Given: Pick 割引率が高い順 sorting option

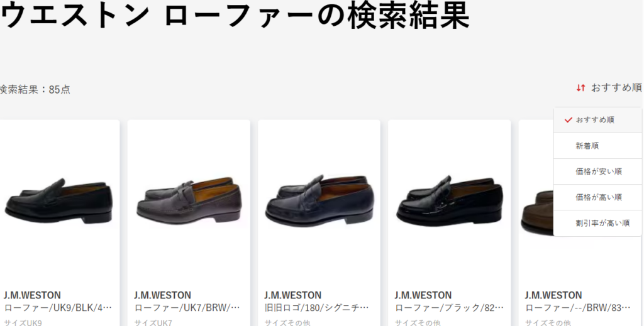Looking at the screenshot, I should coord(597,224).
